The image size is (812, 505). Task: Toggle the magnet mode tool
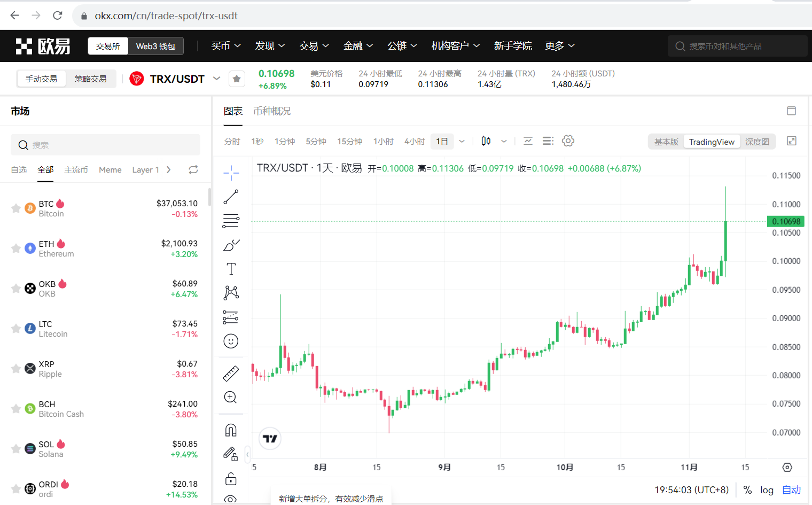coord(231,430)
